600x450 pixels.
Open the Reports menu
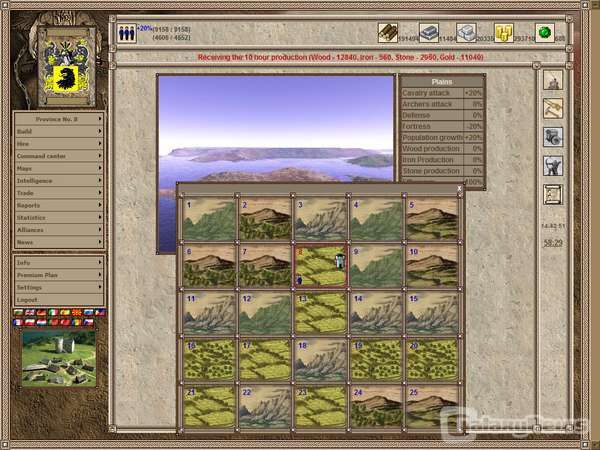(59, 205)
